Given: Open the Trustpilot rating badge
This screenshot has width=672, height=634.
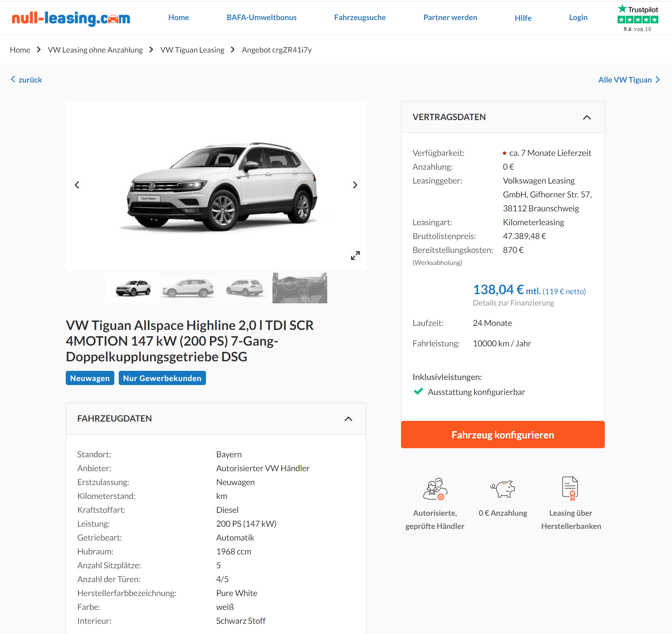Looking at the screenshot, I should (x=638, y=18).
